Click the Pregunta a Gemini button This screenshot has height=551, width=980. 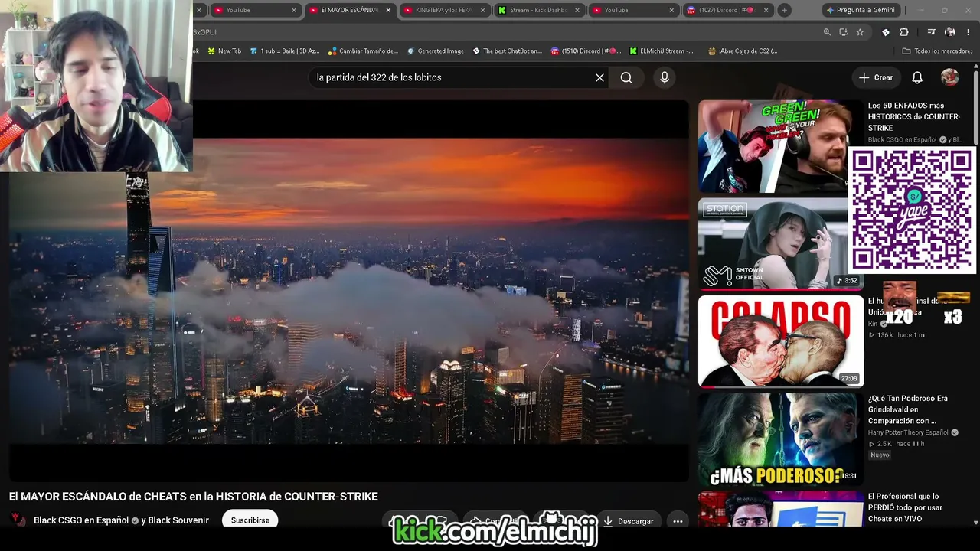point(861,10)
